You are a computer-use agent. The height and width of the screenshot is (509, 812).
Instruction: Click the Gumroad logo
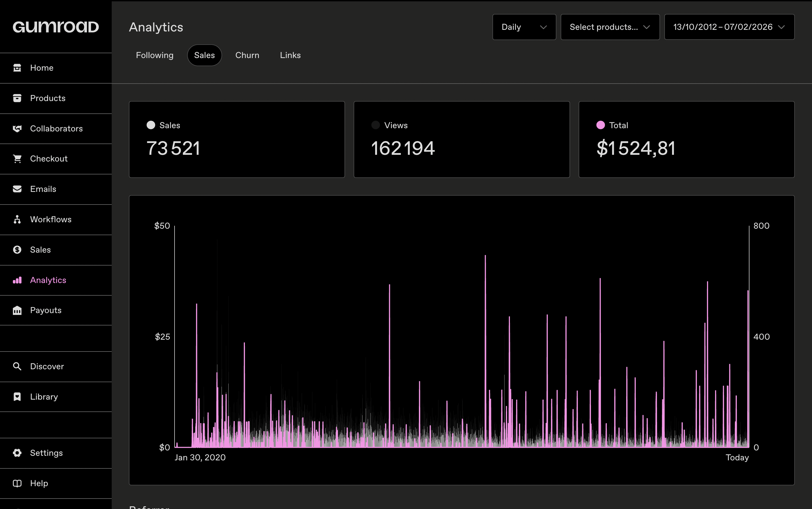point(56,27)
